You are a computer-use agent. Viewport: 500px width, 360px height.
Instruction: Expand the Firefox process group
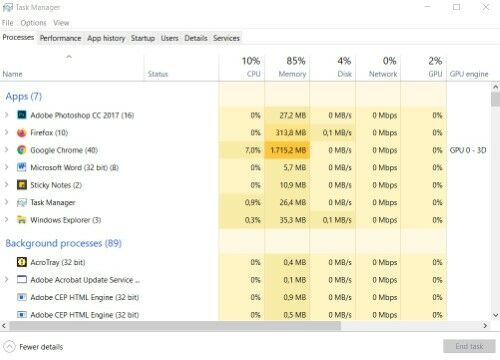pyautogui.click(x=6, y=133)
